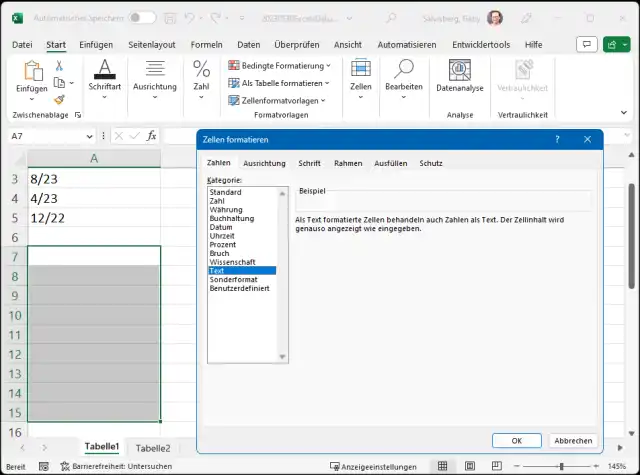Expand Als Tabelle formatieren dropdown
The height and width of the screenshot is (475, 640).
click(x=283, y=83)
